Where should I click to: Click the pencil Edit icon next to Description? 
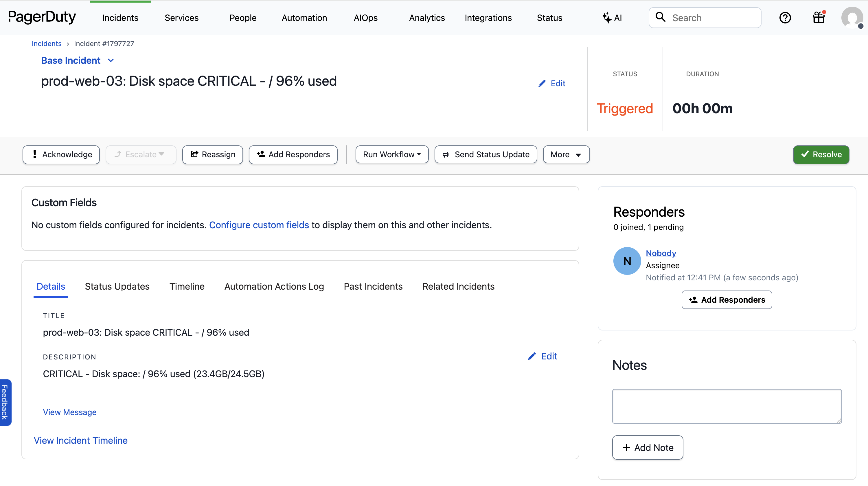532,356
